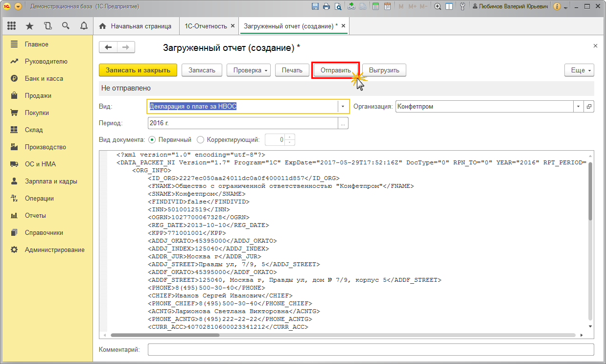The width and height of the screenshot is (606, 364).
Task: Open the Справочники section
Action: pos(47,233)
